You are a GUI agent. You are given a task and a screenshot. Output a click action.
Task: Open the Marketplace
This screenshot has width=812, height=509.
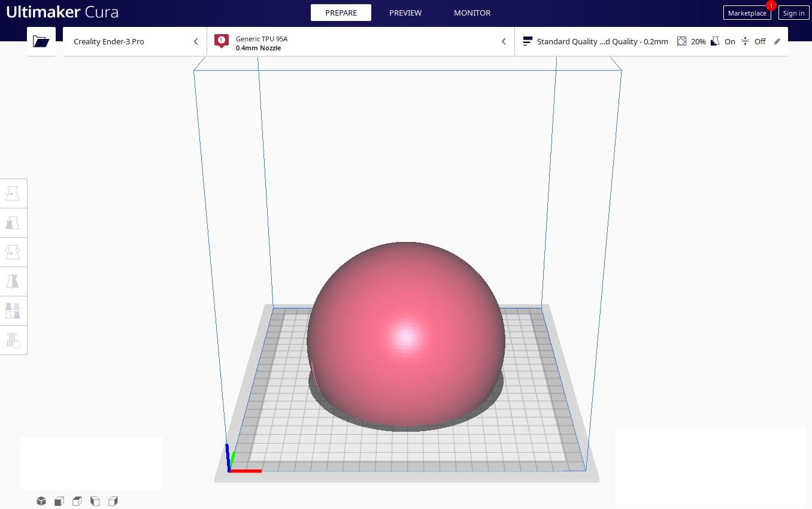[747, 13]
